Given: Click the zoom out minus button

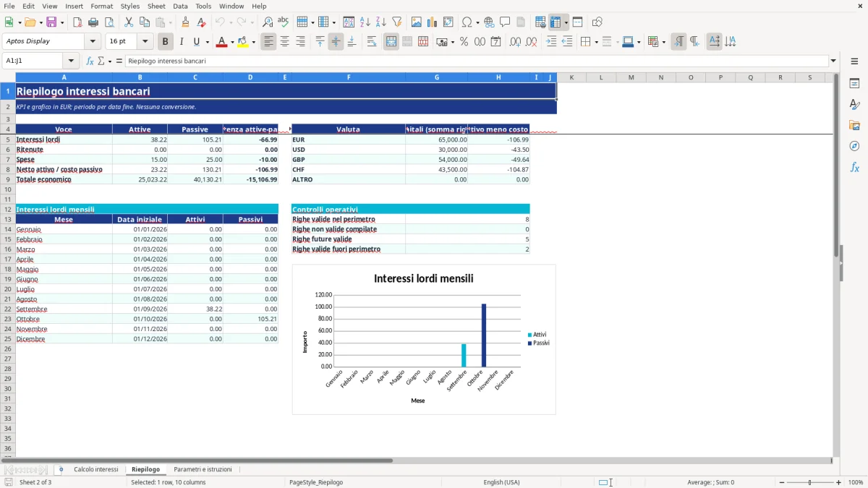Looking at the screenshot, I should coord(781,482).
